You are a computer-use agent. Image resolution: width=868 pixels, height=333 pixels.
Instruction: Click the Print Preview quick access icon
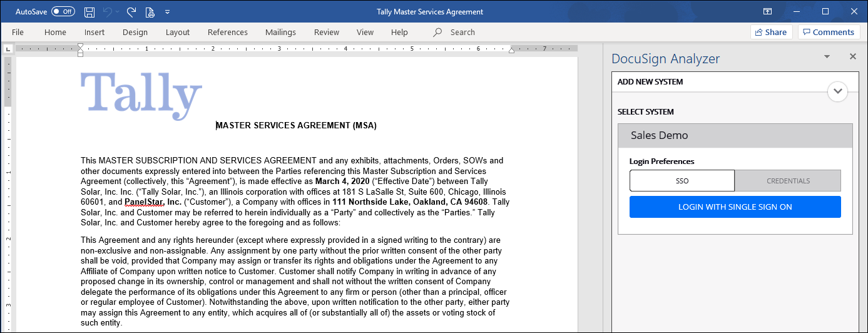[x=150, y=12]
